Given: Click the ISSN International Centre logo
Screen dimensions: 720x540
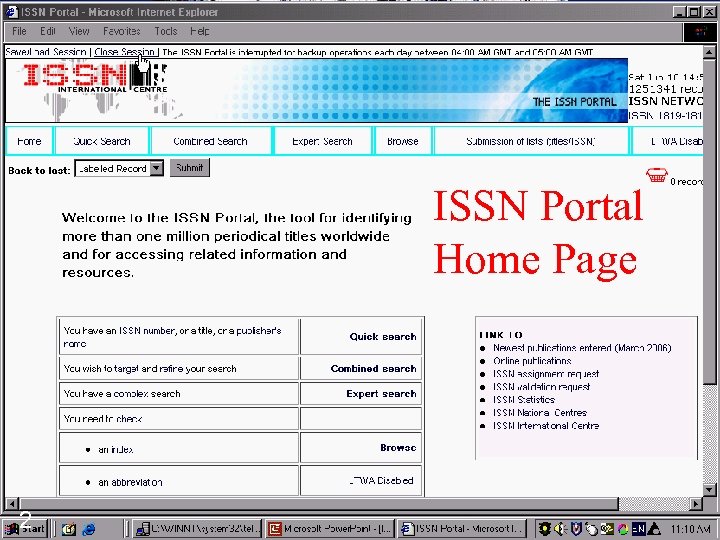Looking at the screenshot, I should tap(96, 78).
